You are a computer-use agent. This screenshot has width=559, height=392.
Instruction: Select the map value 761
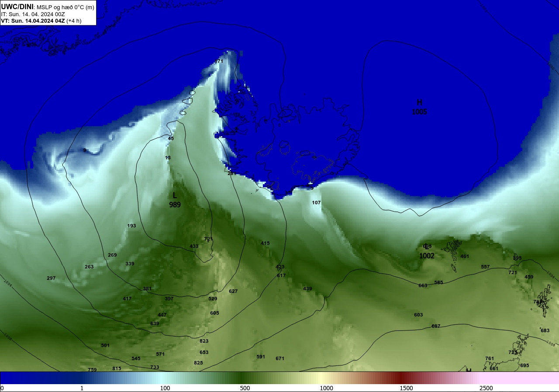click(490, 358)
